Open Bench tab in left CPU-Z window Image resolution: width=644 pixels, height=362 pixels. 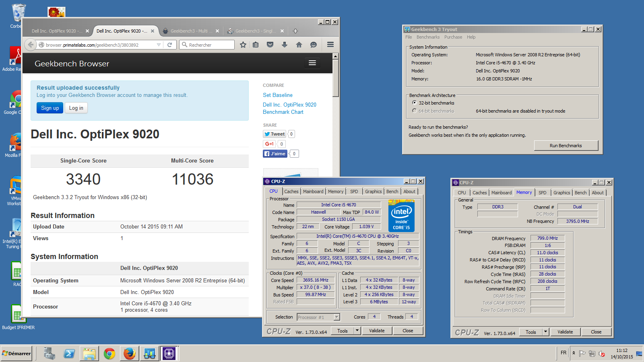coord(392,191)
